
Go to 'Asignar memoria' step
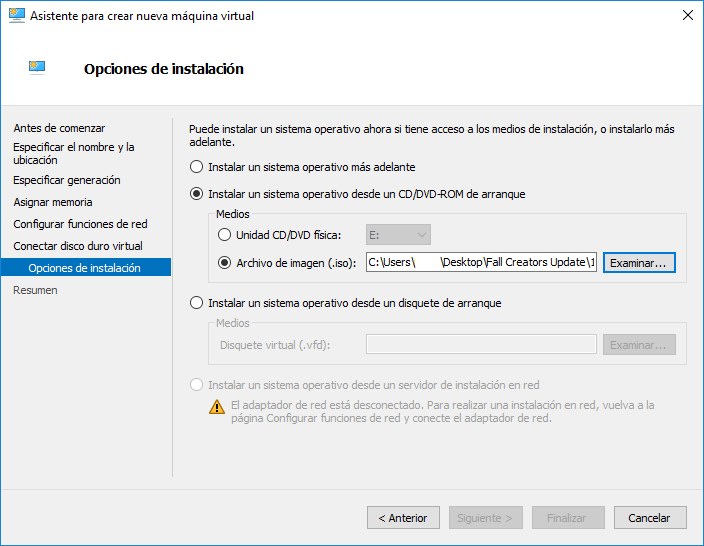[53, 202]
